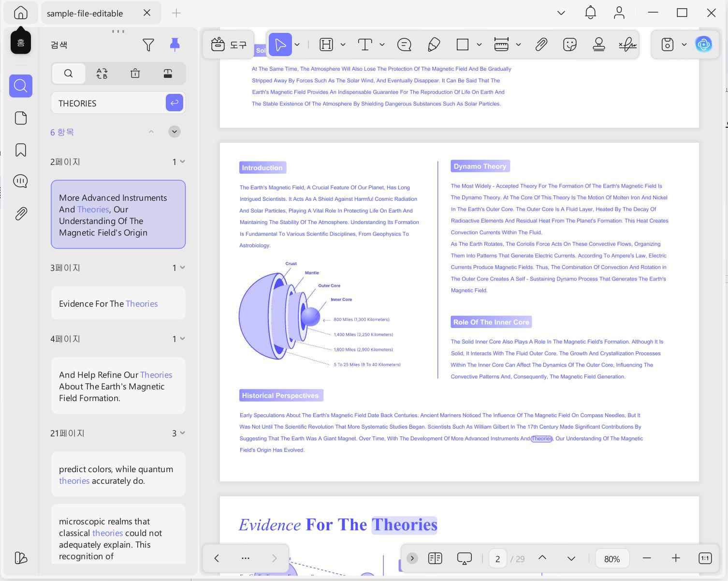The width and height of the screenshot is (728, 581).
Task: Click the zoom in plus button
Action: coord(676,558)
